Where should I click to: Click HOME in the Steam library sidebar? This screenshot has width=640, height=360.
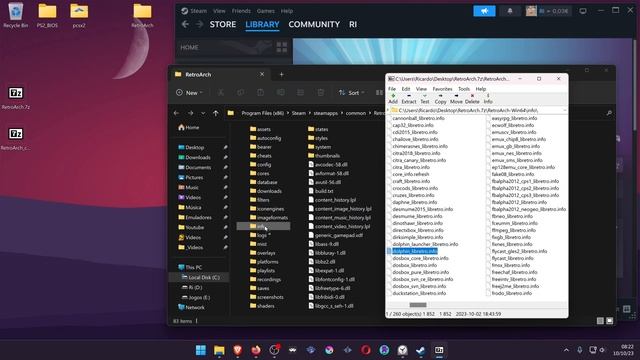pos(189,47)
